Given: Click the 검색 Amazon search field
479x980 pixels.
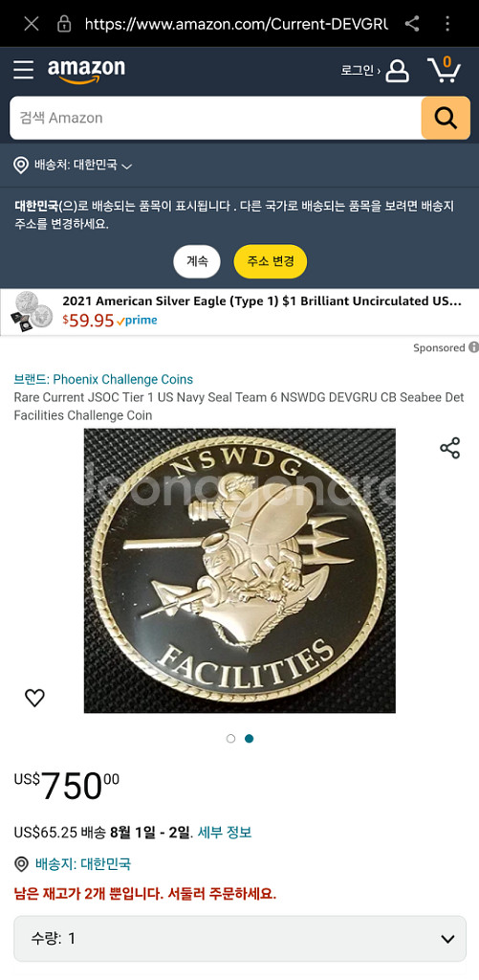Looking at the screenshot, I should (215, 118).
